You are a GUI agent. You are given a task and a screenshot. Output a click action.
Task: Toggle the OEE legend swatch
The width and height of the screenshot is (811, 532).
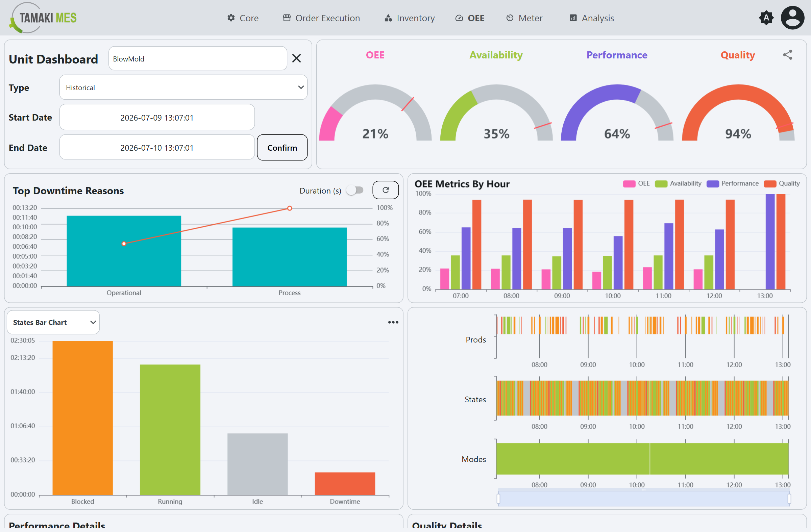pyautogui.click(x=629, y=183)
